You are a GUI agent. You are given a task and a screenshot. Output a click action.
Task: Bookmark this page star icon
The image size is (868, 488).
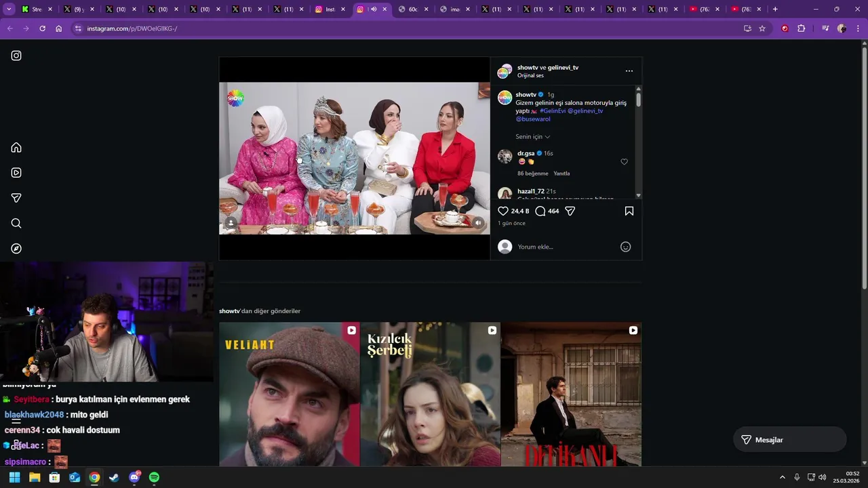[x=762, y=28]
